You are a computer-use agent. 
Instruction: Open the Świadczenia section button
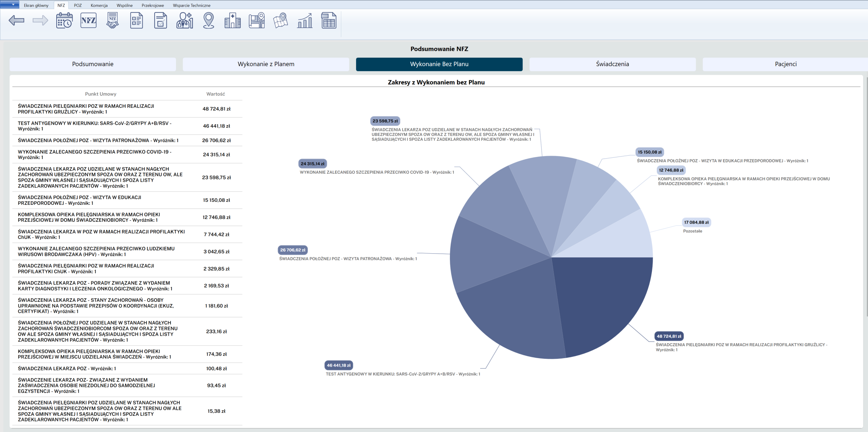[612, 64]
